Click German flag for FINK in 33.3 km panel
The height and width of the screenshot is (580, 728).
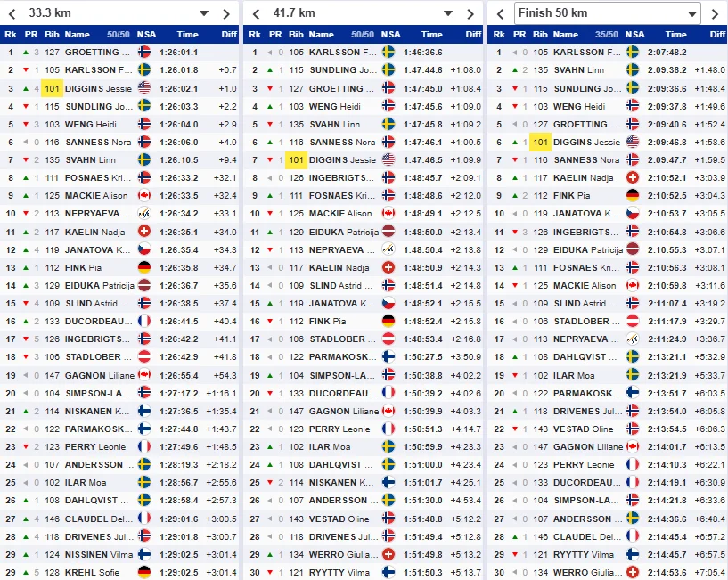144,267
